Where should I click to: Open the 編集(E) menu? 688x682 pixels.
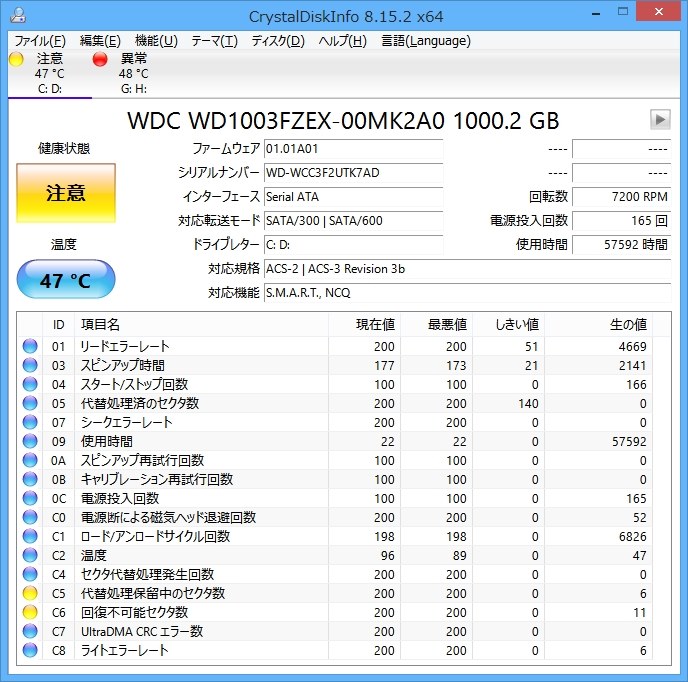(x=100, y=41)
